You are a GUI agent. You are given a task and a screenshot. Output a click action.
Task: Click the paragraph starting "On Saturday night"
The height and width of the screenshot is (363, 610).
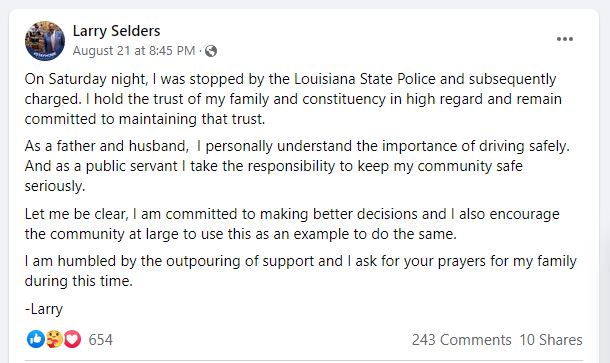point(293,99)
